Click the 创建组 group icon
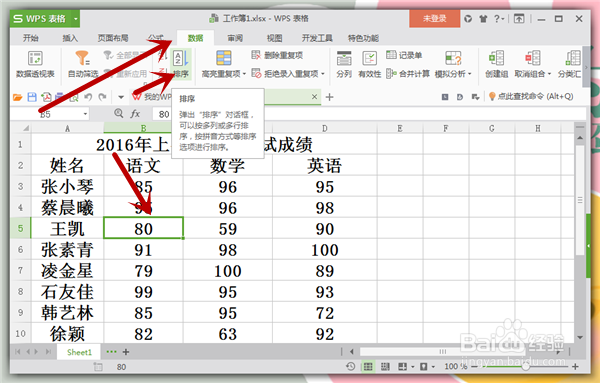Viewport: 600px width, 383px height. (497, 58)
